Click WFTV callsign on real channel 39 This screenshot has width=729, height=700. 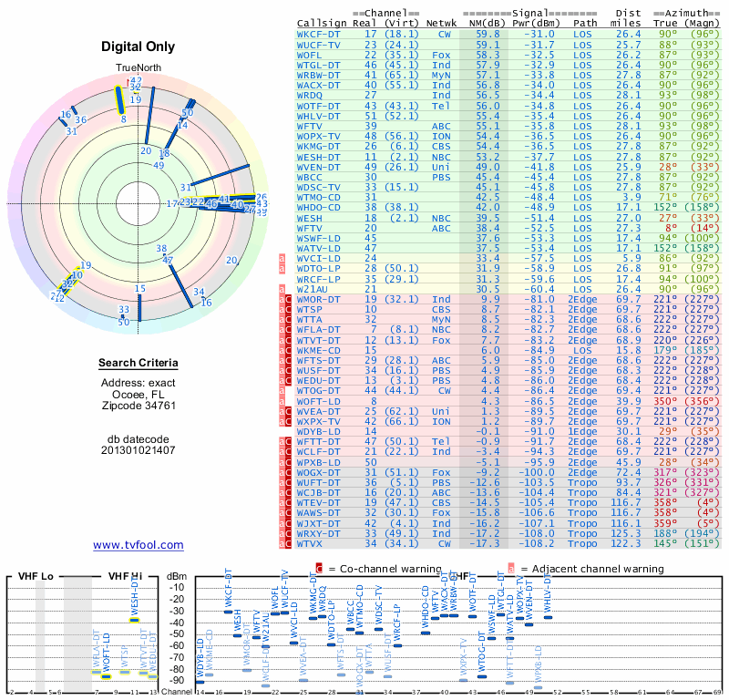pos(309,126)
